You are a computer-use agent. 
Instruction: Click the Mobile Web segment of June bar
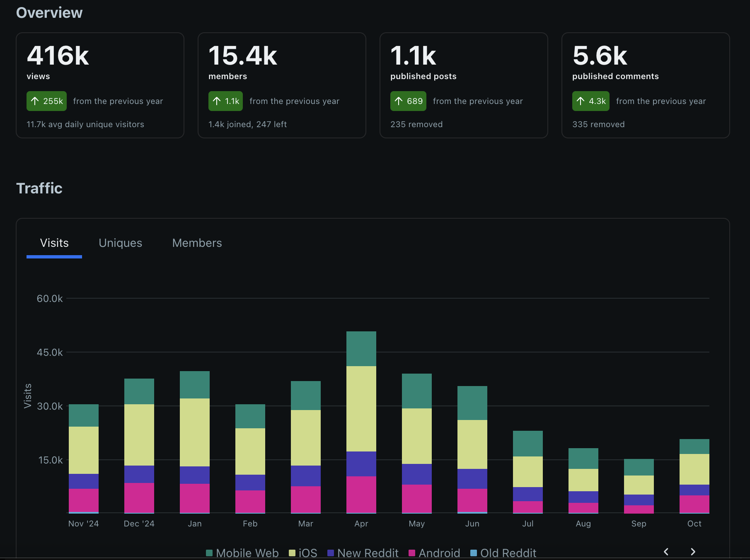[x=472, y=403]
